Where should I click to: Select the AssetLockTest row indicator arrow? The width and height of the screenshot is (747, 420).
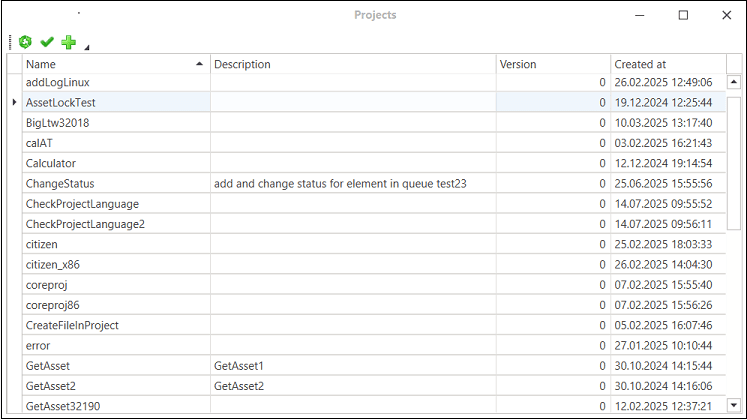tap(13, 102)
